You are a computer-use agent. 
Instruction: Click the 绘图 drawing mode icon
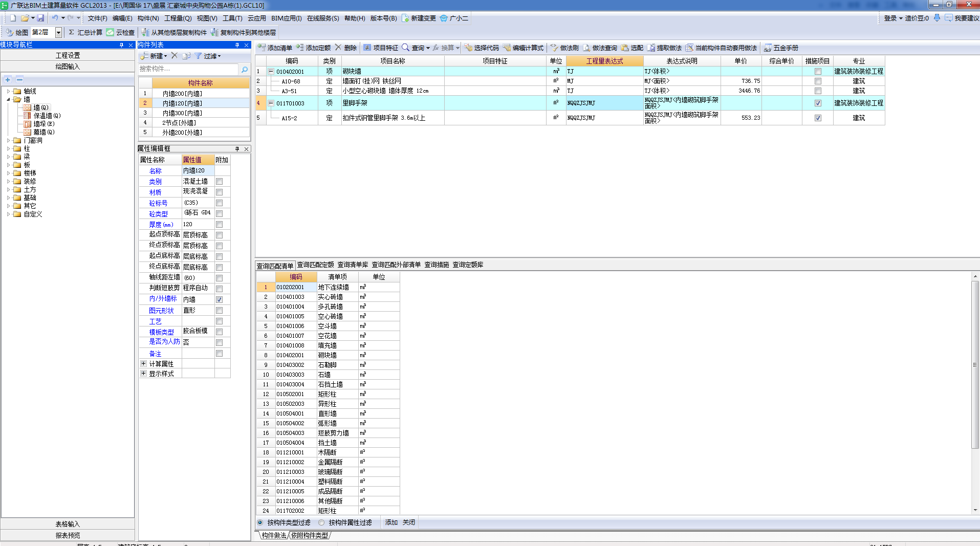click(9, 32)
